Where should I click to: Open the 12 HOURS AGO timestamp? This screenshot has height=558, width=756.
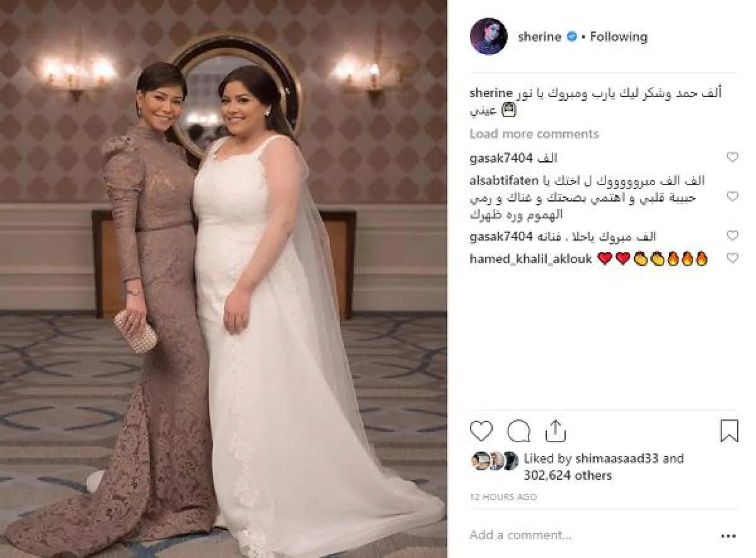point(503,497)
